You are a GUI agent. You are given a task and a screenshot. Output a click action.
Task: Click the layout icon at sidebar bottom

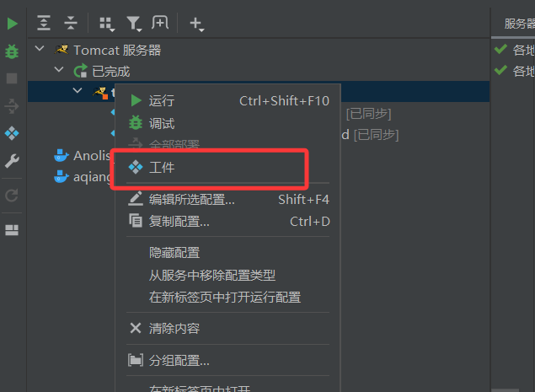pos(12,230)
